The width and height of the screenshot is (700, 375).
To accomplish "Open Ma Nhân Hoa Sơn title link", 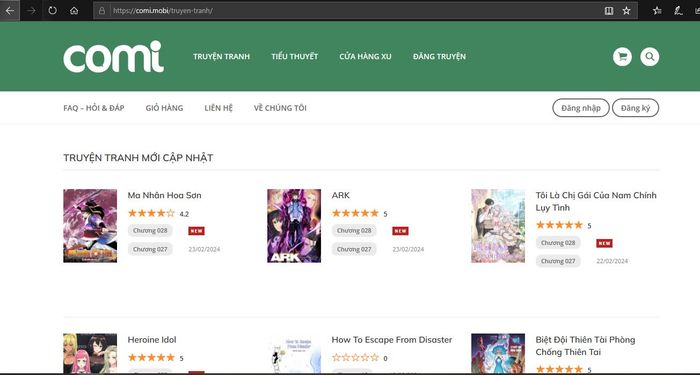I will tap(164, 195).
